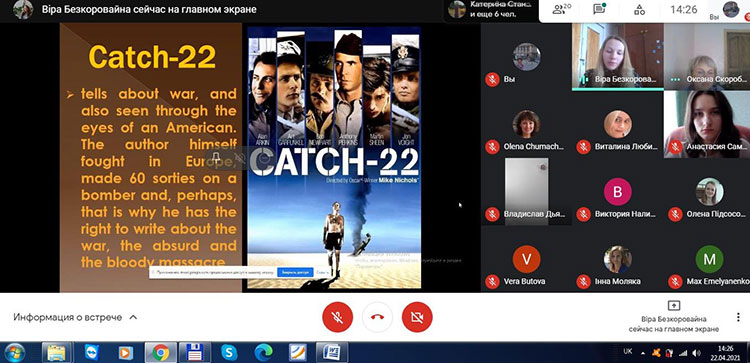Select Віра Безкоровайна's video tile

pos(618,56)
